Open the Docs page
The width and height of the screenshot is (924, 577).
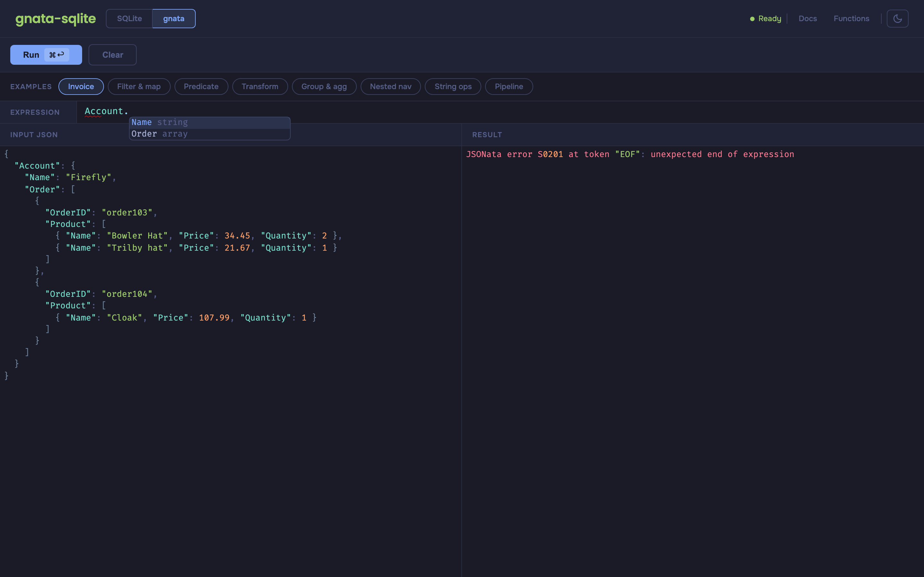point(808,19)
